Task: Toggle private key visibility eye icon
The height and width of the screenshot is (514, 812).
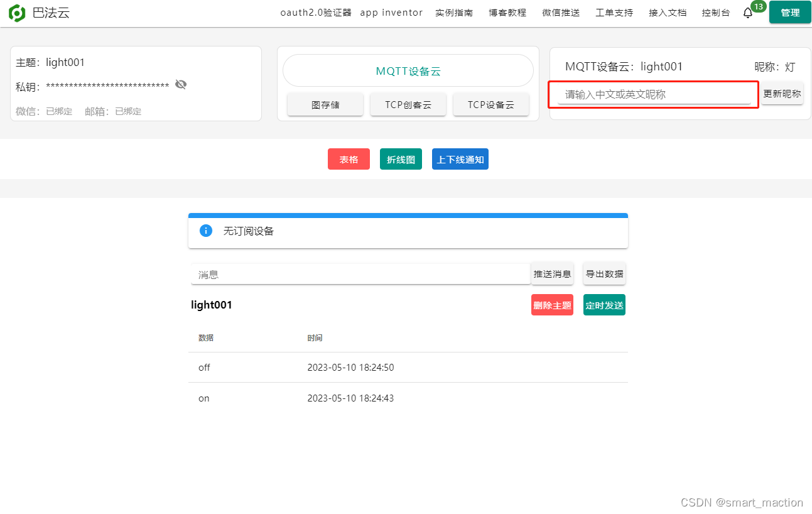Action: (x=181, y=85)
